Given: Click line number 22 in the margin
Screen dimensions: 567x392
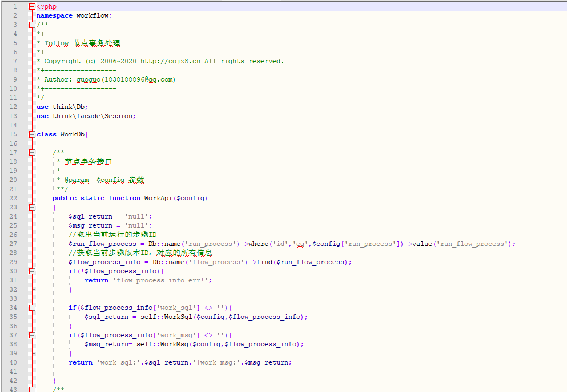Looking at the screenshot, I should point(14,198).
